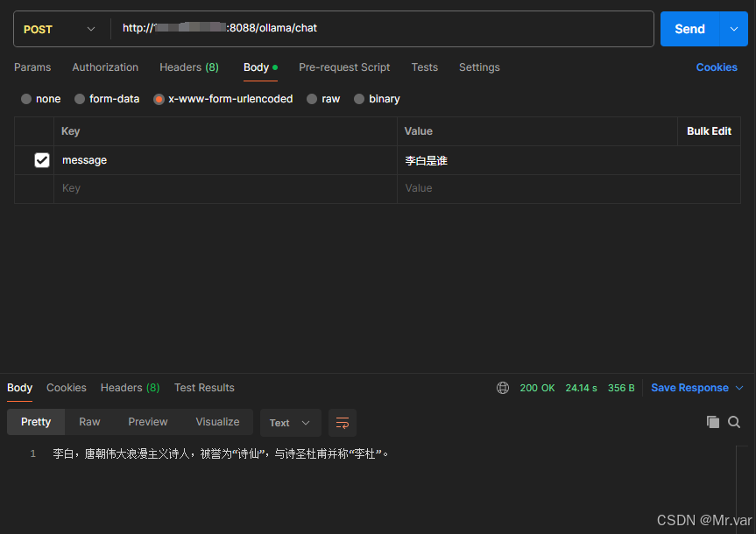Switch to the Raw response view
This screenshot has width=756, height=534.
pos(89,422)
